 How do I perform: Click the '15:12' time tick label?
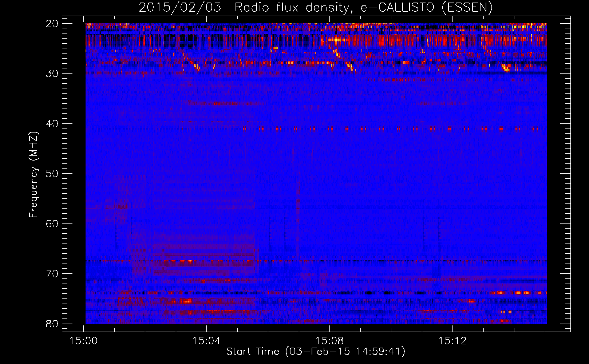(452, 341)
